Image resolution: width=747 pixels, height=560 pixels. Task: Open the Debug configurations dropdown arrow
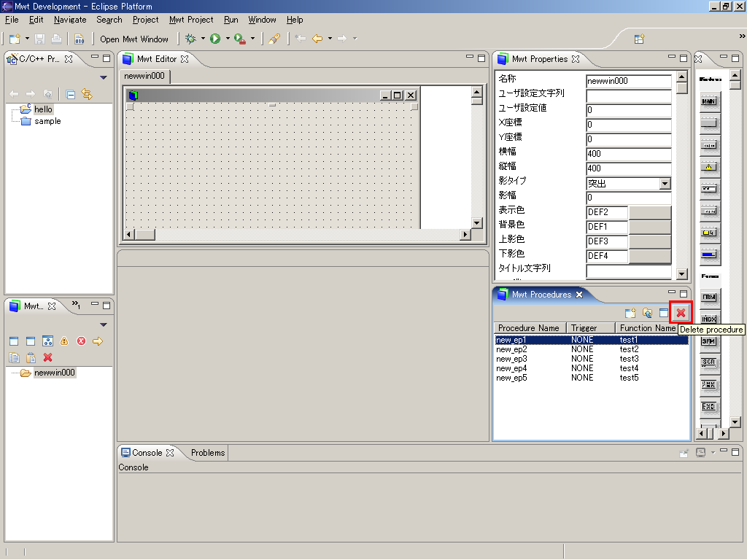point(203,39)
